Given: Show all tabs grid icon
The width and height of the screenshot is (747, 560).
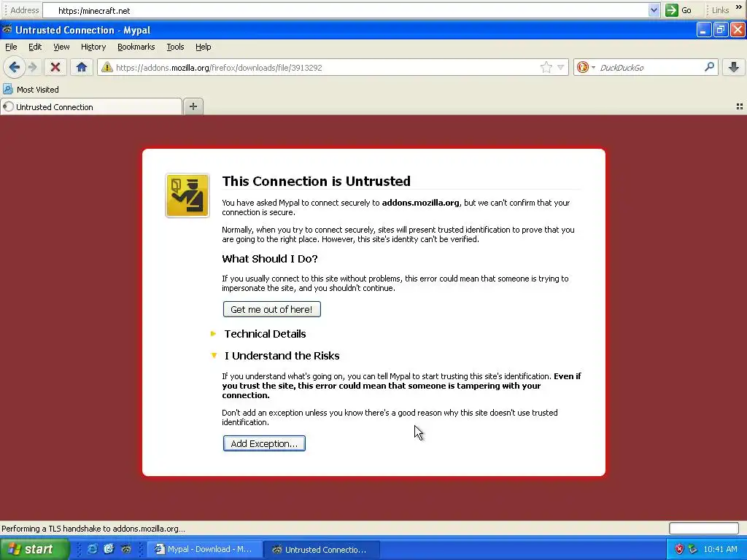Looking at the screenshot, I should [x=740, y=106].
